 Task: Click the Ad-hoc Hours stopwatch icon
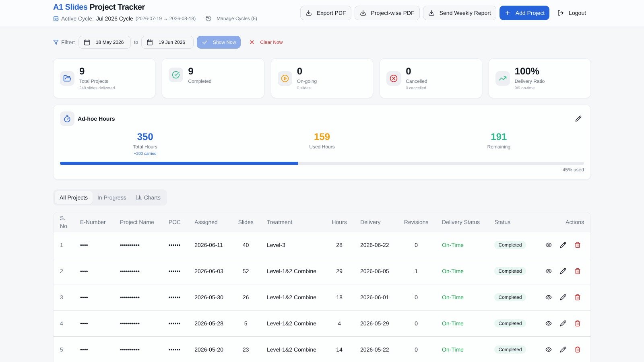[x=67, y=119]
